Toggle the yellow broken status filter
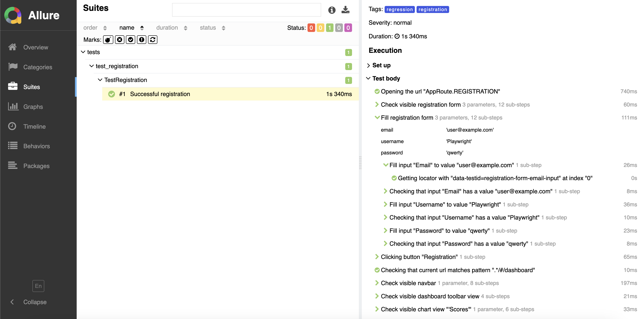 [x=321, y=28]
